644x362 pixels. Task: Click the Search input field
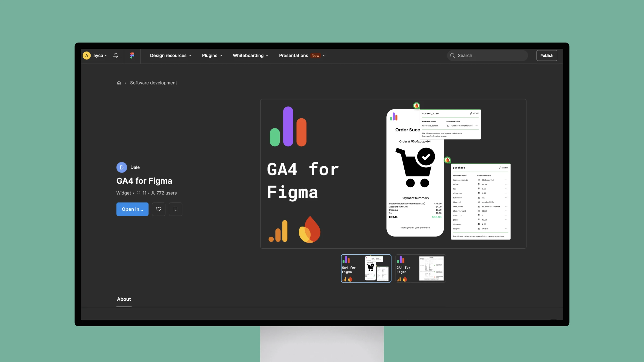coord(487,55)
